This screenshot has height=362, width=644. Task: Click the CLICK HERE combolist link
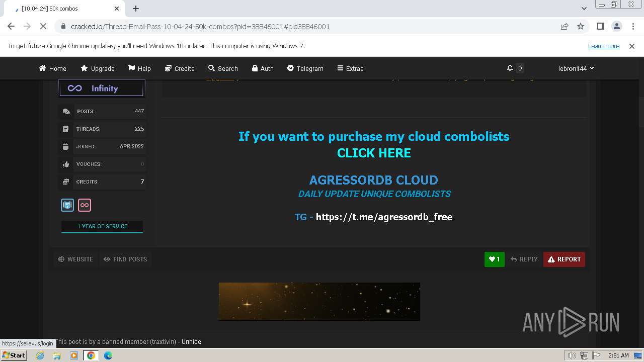pyautogui.click(x=374, y=153)
